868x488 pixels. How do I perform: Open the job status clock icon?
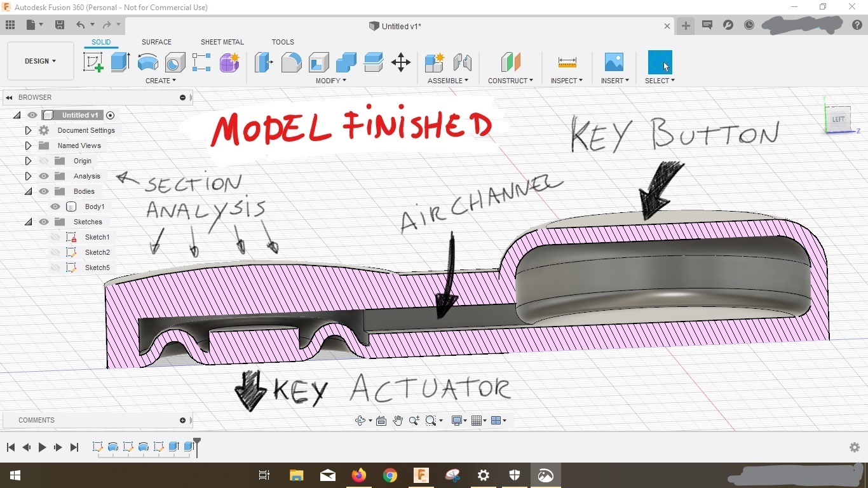pyautogui.click(x=749, y=25)
